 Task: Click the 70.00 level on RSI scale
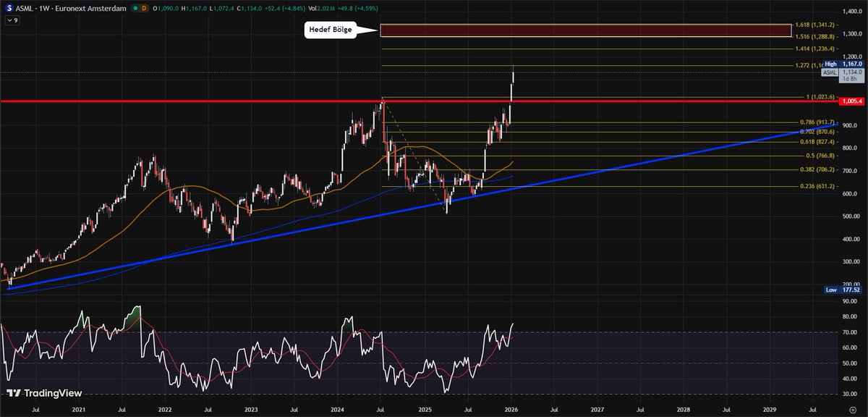coord(851,332)
